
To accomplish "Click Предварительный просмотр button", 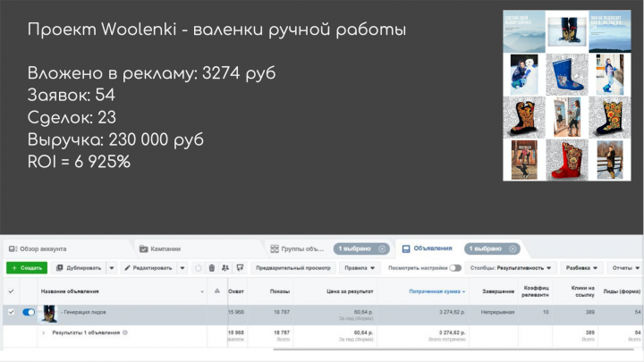I will [x=292, y=268].
